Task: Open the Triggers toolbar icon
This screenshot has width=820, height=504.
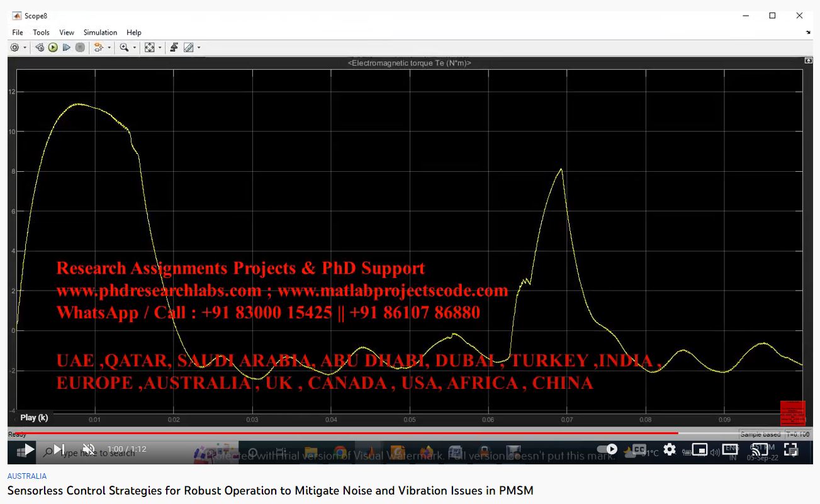Action: 174,47
